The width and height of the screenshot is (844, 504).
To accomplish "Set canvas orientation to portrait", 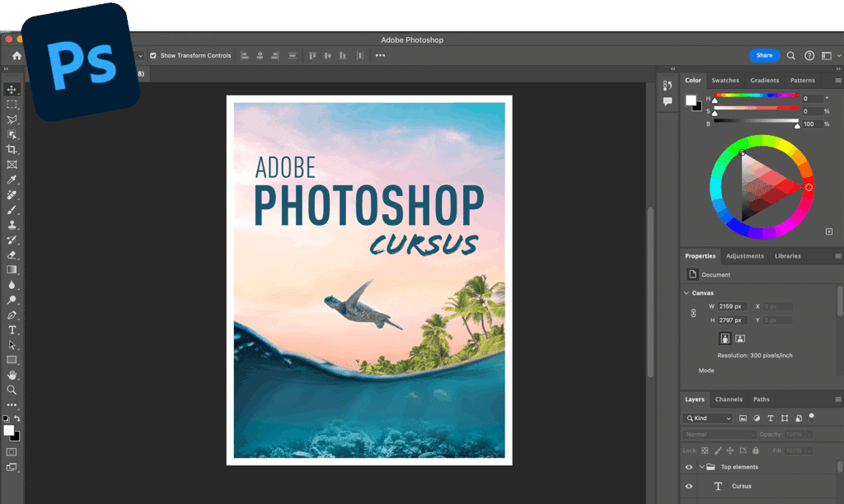I will coord(725,338).
